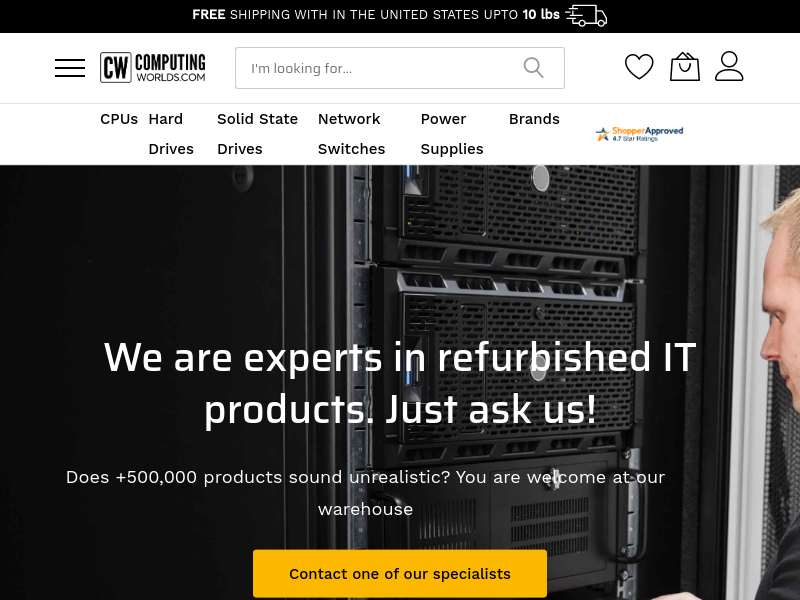This screenshot has height=600, width=800.
Task: Open the hamburger navigation menu
Action: click(70, 68)
